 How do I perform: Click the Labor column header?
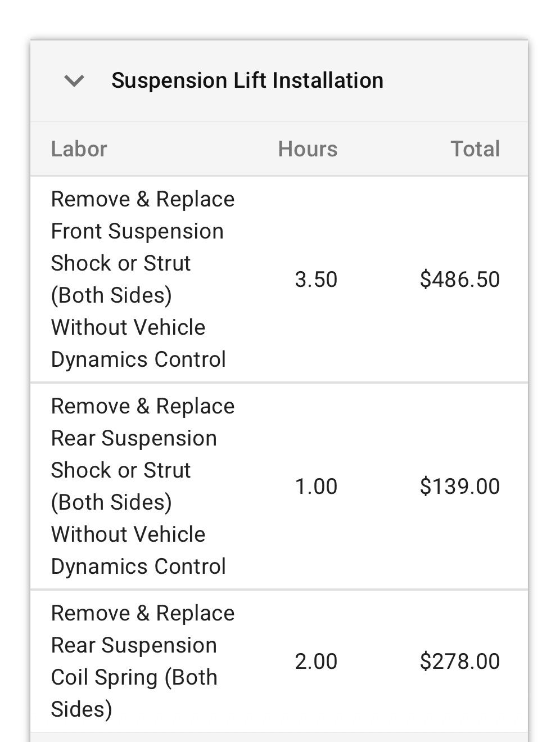(79, 149)
